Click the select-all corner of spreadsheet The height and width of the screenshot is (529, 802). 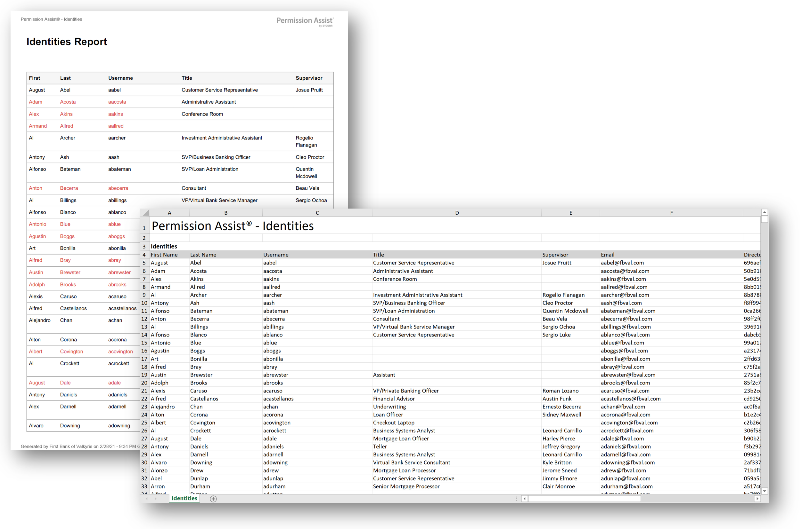tap(144, 213)
